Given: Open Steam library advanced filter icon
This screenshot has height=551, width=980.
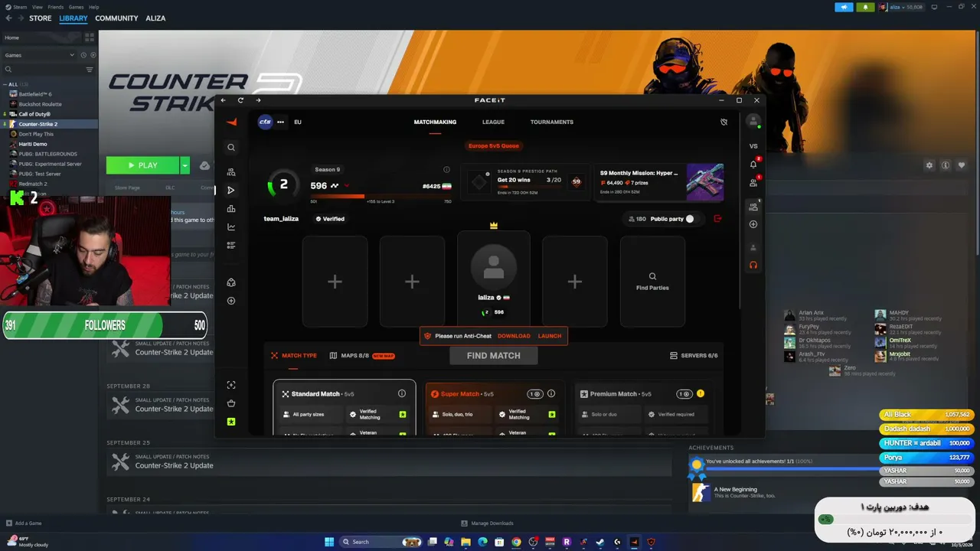Looking at the screenshot, I should [89, 70].
